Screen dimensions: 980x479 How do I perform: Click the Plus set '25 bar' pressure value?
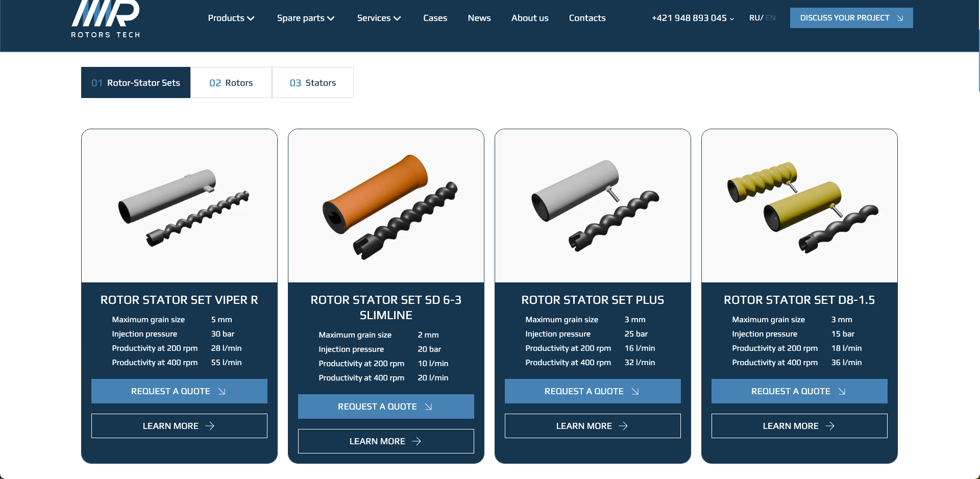click(x=636, y=334)
